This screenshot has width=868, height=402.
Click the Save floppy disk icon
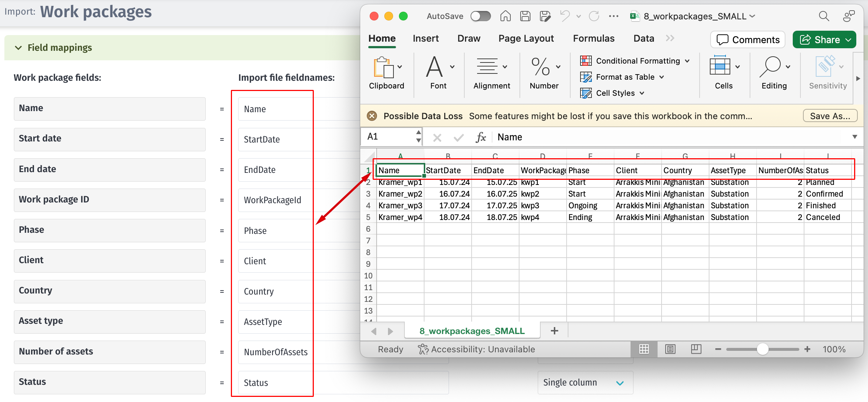tap(525, 16)
